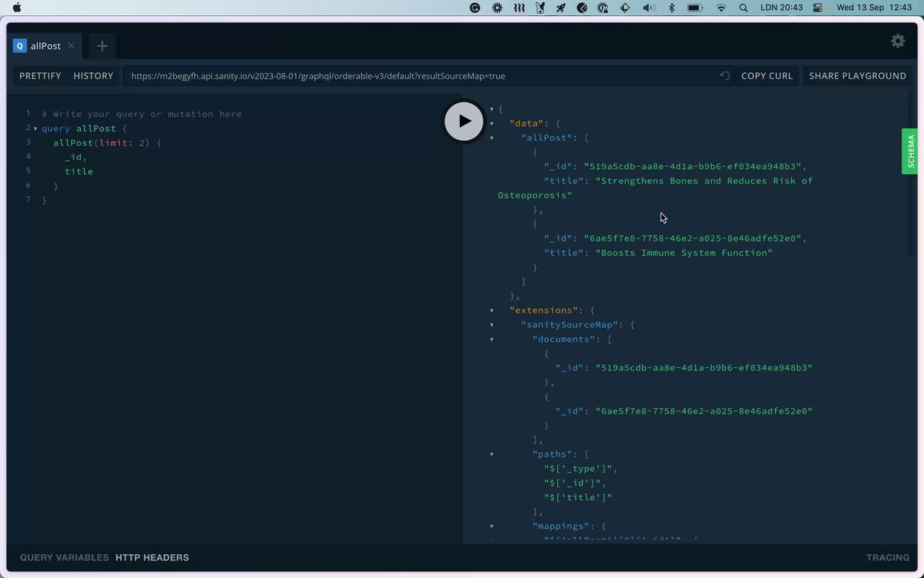924x578 pixels.
Task: Open the Apple menu
Action: [x=17, y=8]
